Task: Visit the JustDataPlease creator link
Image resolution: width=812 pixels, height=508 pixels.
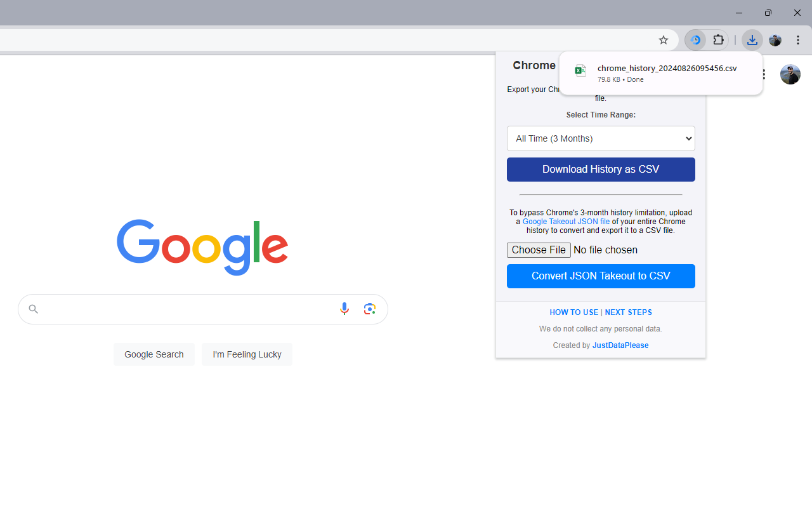Action: (x=620, y=345)
